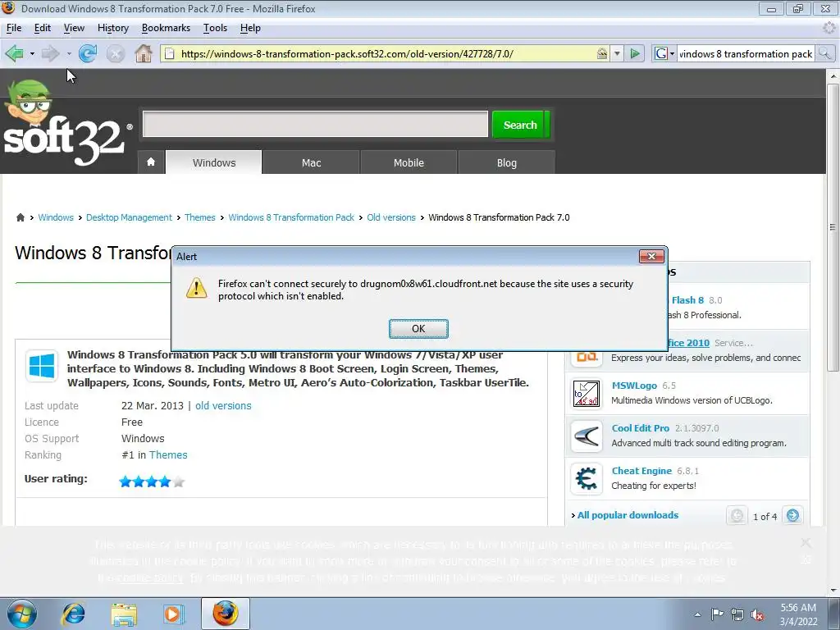Open the Flash 8 download link
This screenshot has width=840, height=630.
[687, 300]
